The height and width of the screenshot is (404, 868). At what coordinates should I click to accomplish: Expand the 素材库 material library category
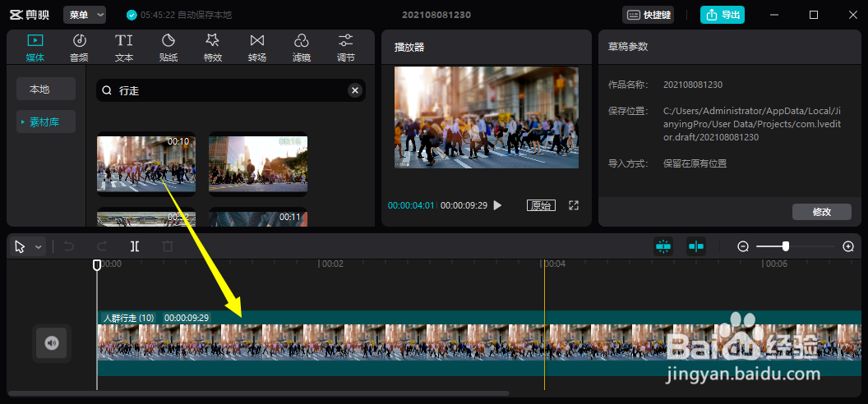click(46, 122)
